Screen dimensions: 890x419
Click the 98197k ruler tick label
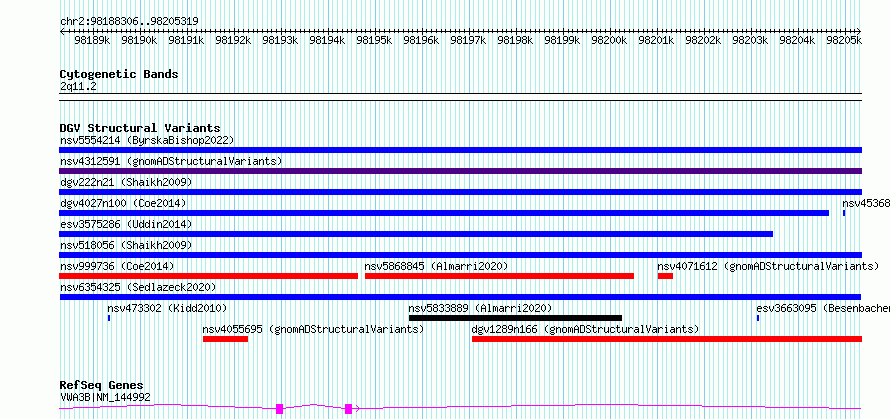[468, 40]
